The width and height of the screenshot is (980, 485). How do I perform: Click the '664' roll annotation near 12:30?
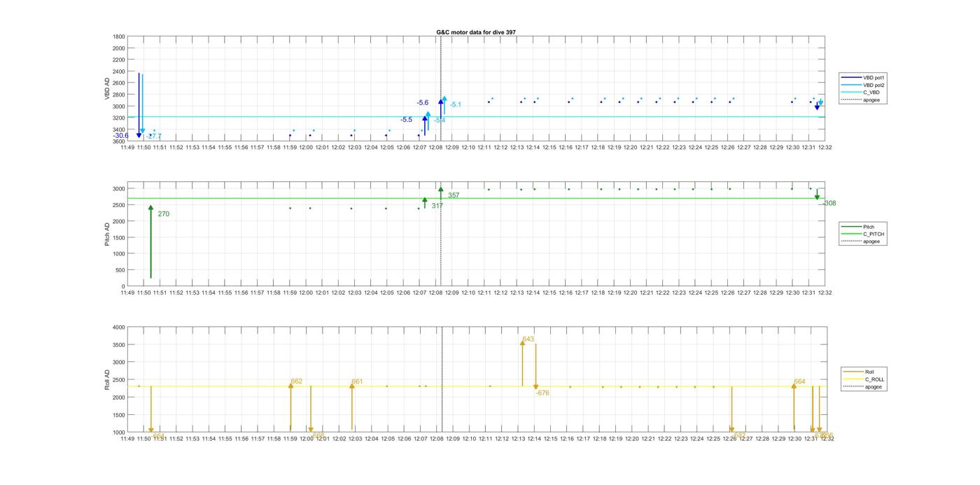point(799,381)
